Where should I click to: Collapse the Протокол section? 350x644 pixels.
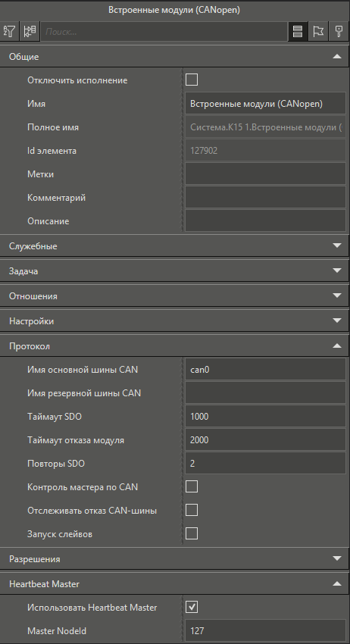click(x=175, y=345)
